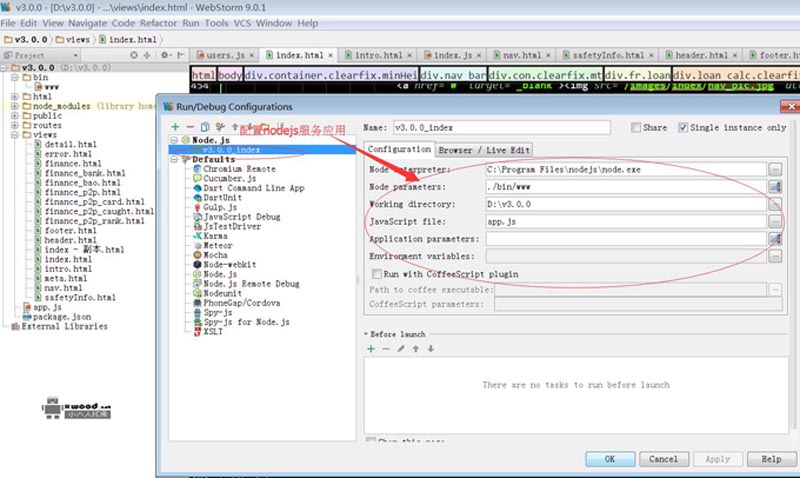This screenshot has height=478, width=800.
Task: Click the OK button
Action: coord(610,459)
